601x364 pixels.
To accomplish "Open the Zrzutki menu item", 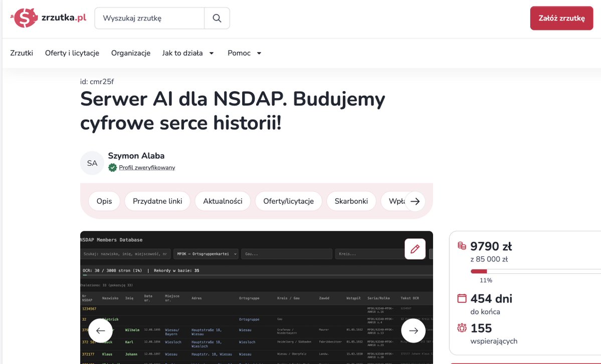I will tap(22, 53).
